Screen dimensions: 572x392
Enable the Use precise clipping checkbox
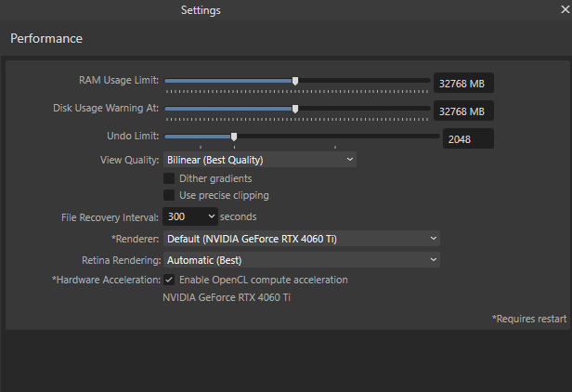tap(169, 195)
